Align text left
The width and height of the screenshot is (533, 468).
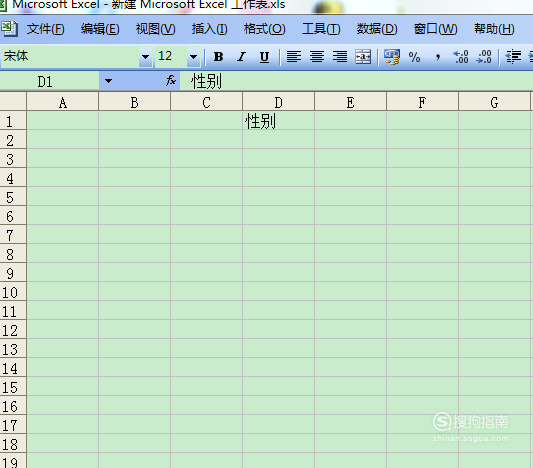pyautogui.click(x=294, y=57)
